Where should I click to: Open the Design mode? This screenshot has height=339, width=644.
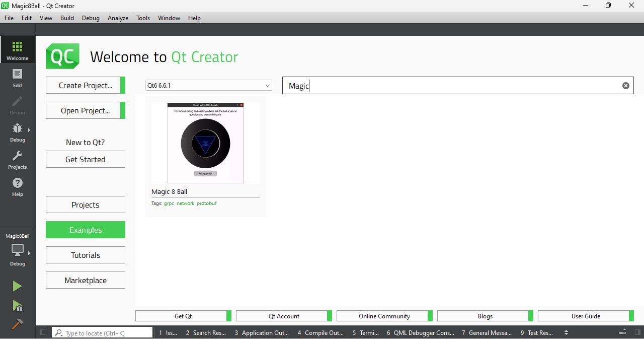(x=17, y=107)
